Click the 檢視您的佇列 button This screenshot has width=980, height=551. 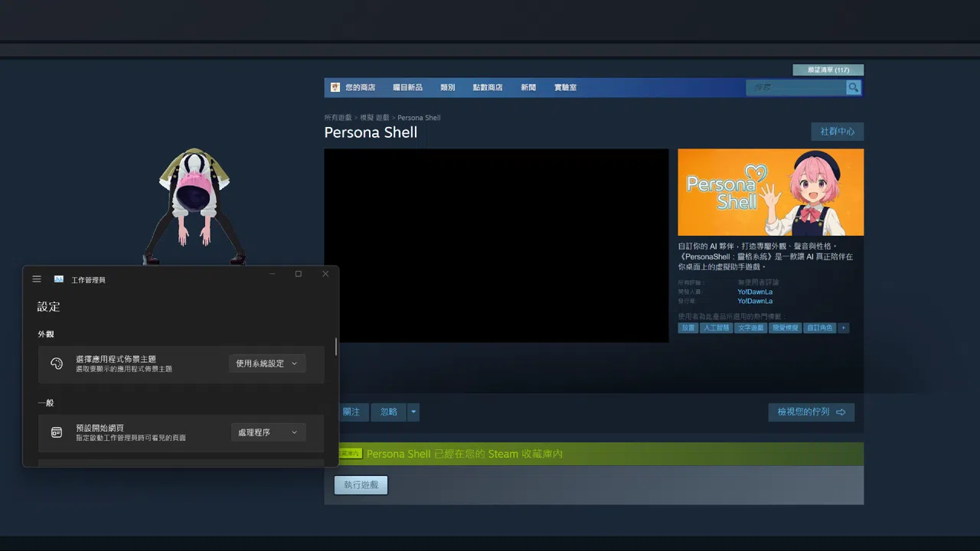click(x=812, y=412)
